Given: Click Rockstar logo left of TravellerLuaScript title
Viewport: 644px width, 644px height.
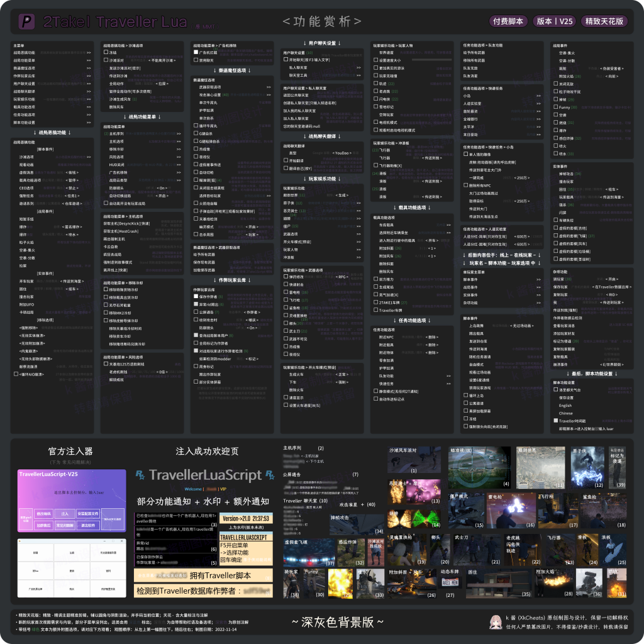Looking at the screenshot, I should [x=140, y=475].
